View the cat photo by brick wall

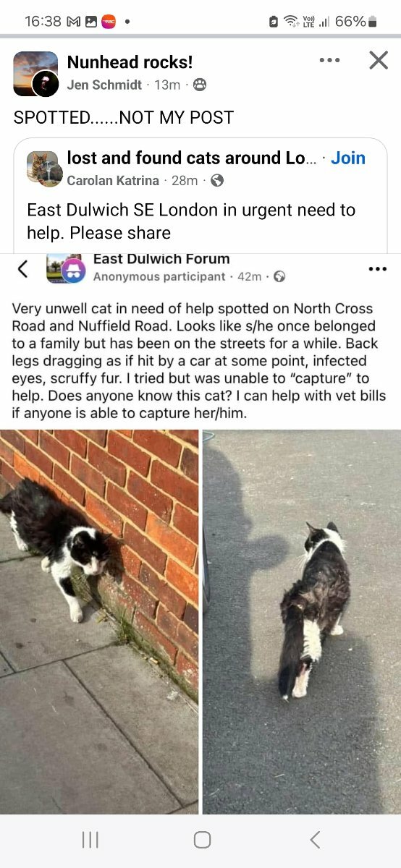[x=99, y=621]
